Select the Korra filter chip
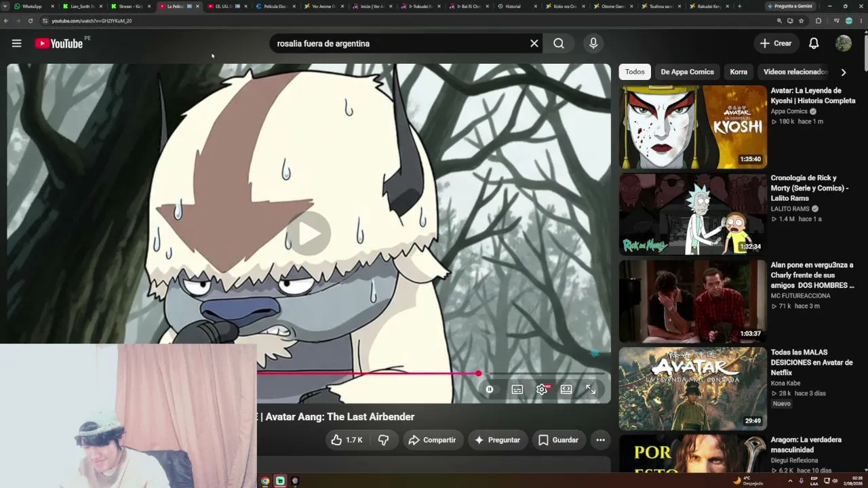 (x=738, y=72)
